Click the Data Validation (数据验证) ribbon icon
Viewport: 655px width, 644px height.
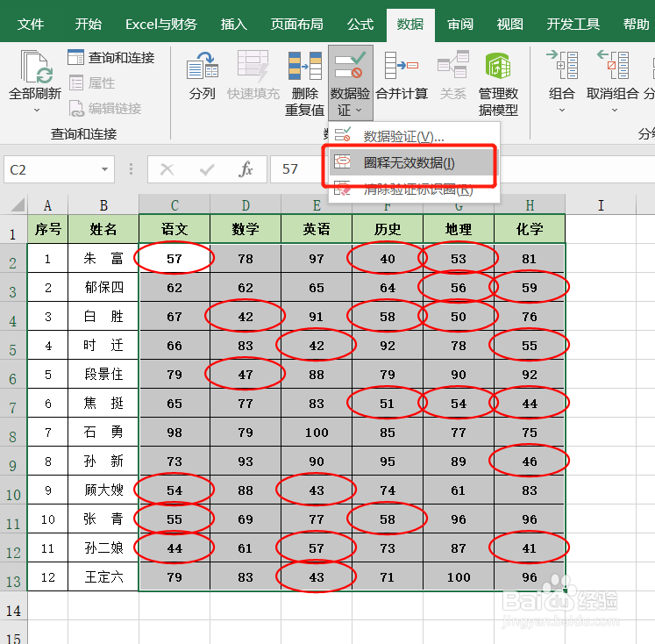click(350, 65)
